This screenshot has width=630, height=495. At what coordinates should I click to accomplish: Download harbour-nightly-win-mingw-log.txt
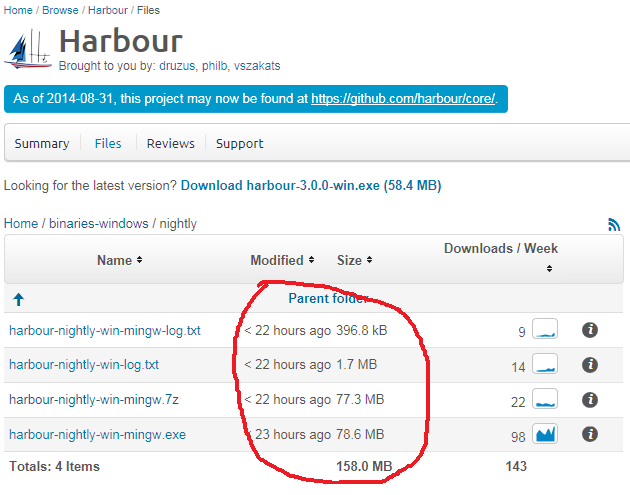click(x=104, y=330)
